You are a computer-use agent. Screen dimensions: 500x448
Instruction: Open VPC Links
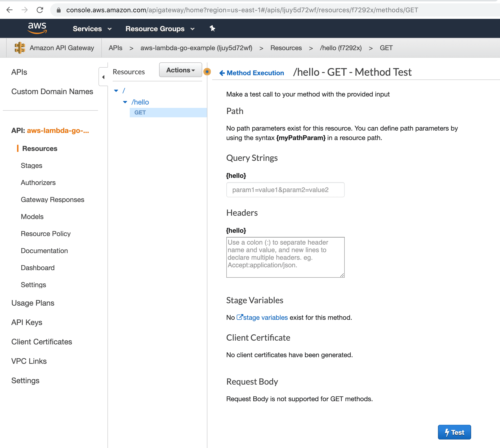29,361
